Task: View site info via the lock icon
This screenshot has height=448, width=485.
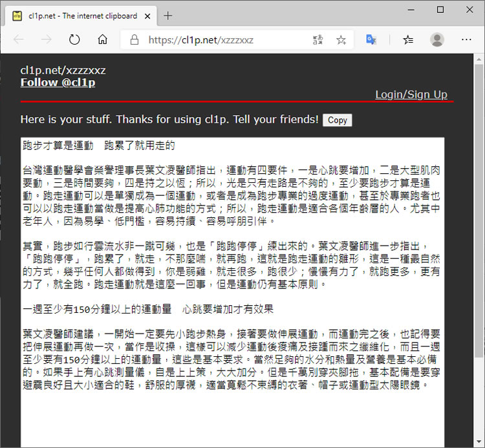Action: [x=135, y=39]
